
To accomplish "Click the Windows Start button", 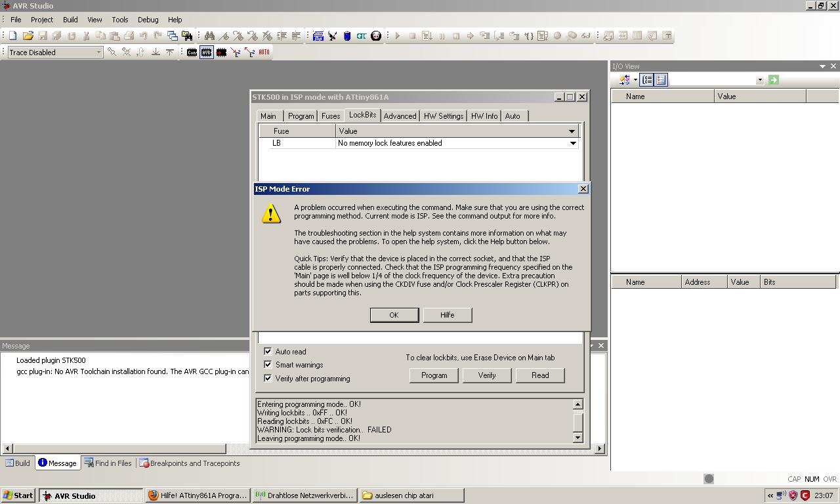I will 18,495.
